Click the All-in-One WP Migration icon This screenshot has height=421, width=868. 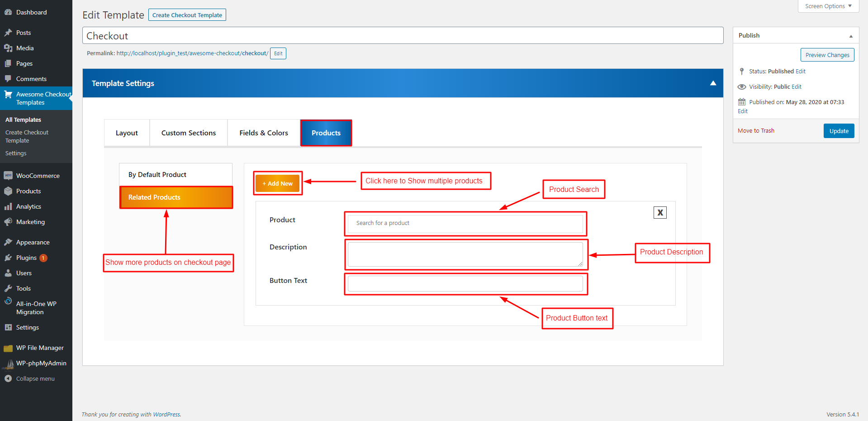click(x=8, y=301)
